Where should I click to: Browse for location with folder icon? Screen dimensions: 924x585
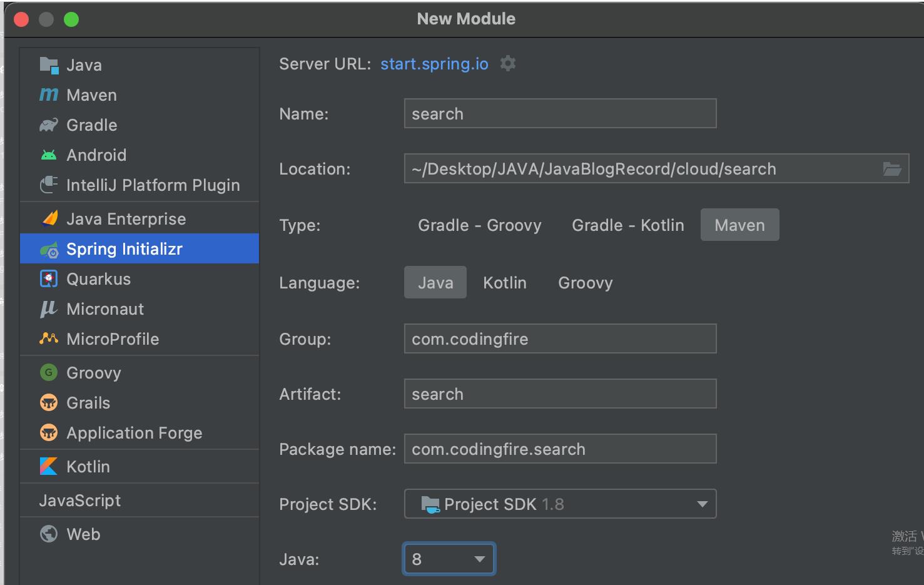tap(891, 168)
